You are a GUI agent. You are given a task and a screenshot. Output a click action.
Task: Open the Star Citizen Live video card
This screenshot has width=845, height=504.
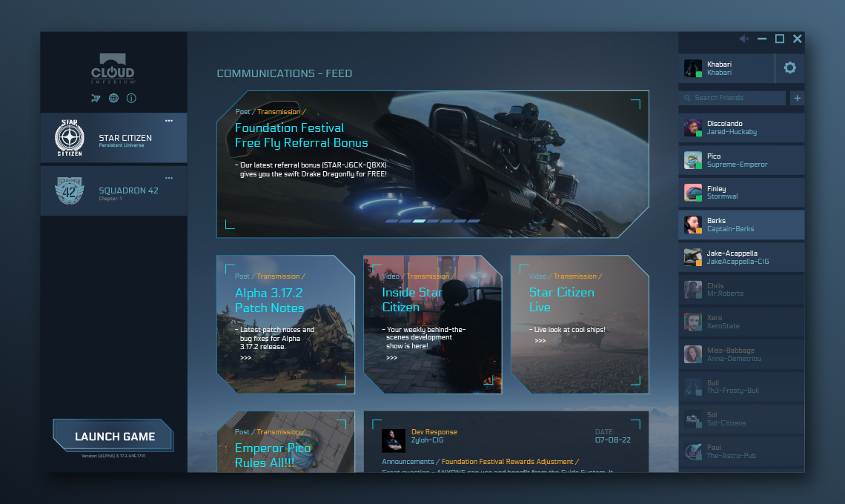[x=579, y=325]
